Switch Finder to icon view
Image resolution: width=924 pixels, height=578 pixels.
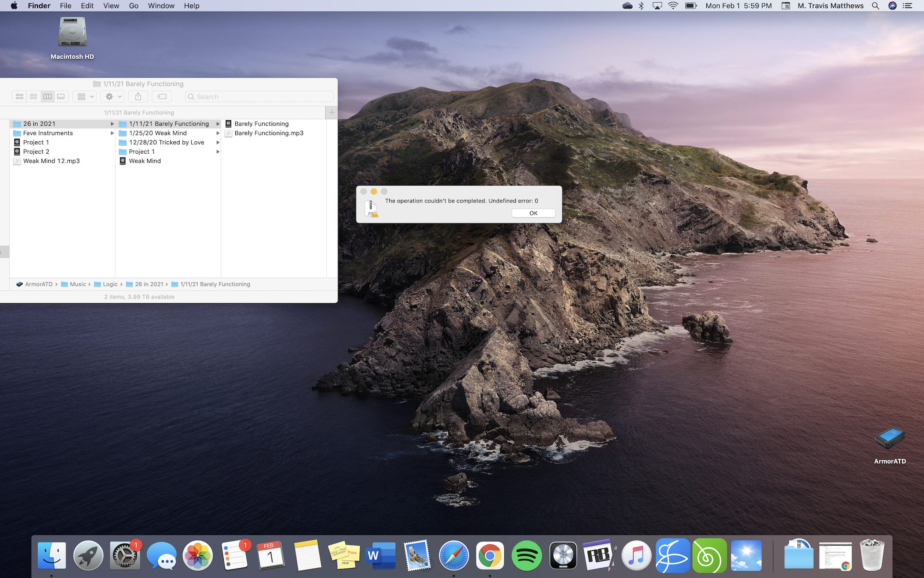coord(20,97)
